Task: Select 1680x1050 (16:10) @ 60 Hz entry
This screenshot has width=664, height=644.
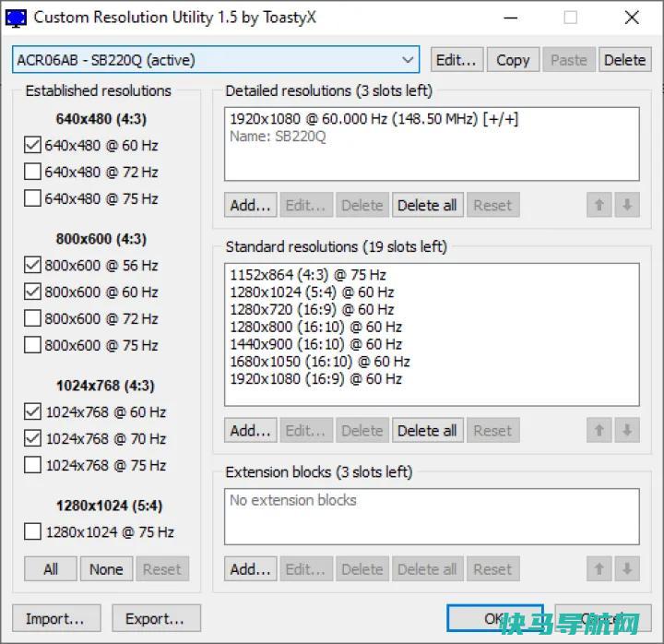Action: [432, 362]
